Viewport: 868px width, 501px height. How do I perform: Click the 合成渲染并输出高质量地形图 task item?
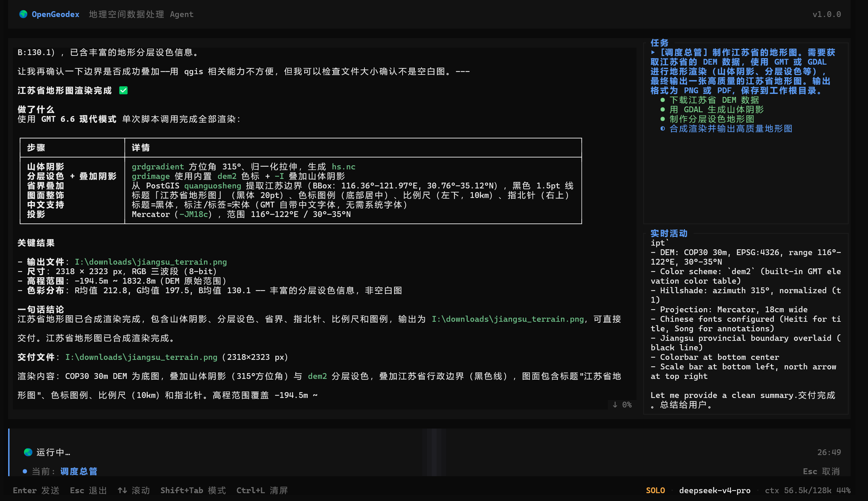[x=731, y=129]
